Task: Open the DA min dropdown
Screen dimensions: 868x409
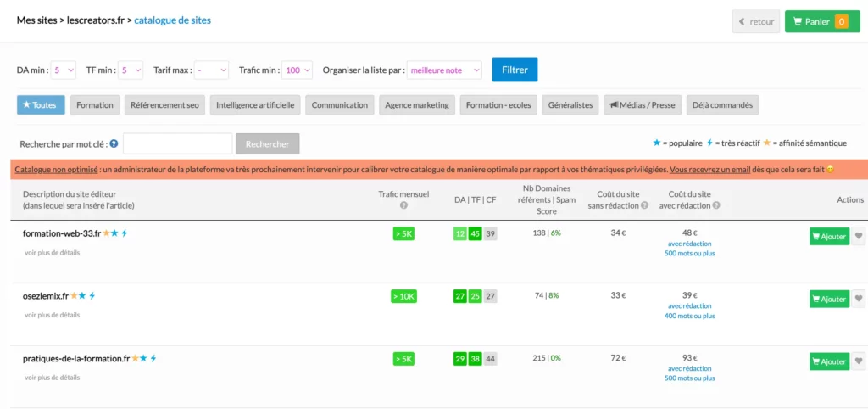Action: point(64,70)
